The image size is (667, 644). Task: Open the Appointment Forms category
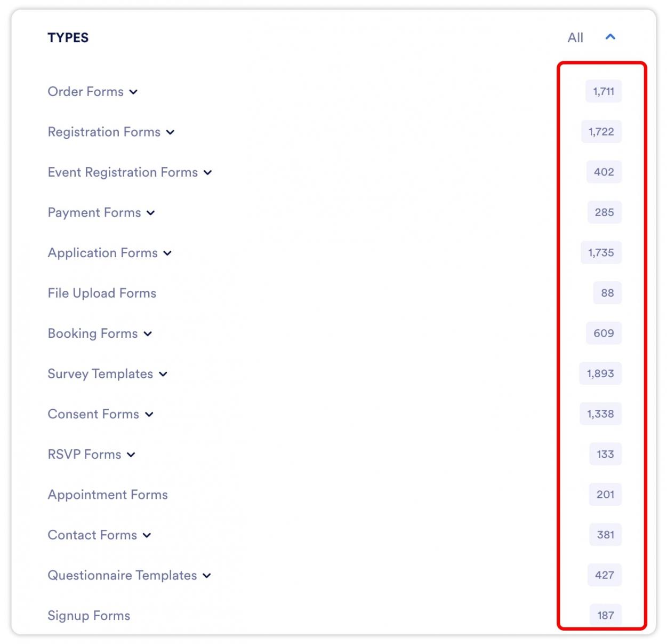[108, 495]
